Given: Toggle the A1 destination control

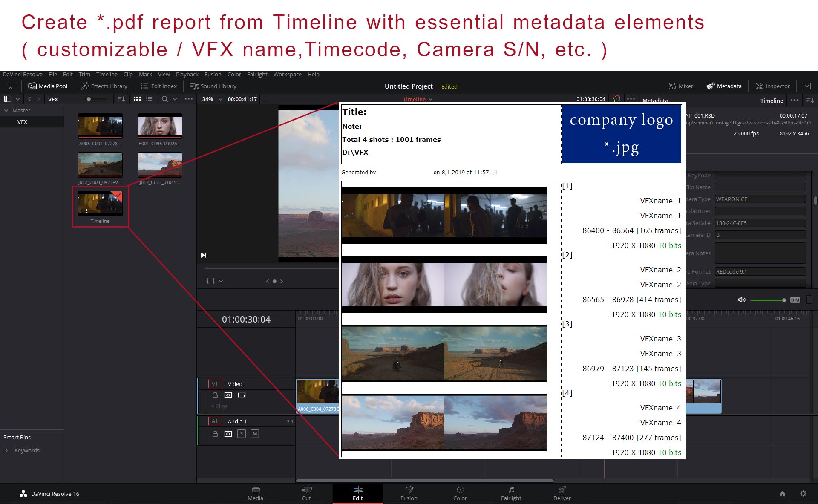Looking at the screenshot, I should click(x=215, y=421).
